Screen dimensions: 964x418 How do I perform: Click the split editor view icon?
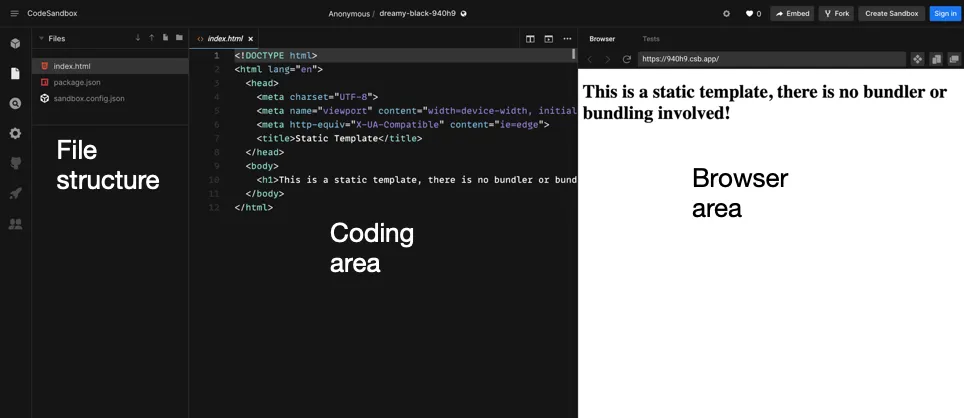[530, 39]
